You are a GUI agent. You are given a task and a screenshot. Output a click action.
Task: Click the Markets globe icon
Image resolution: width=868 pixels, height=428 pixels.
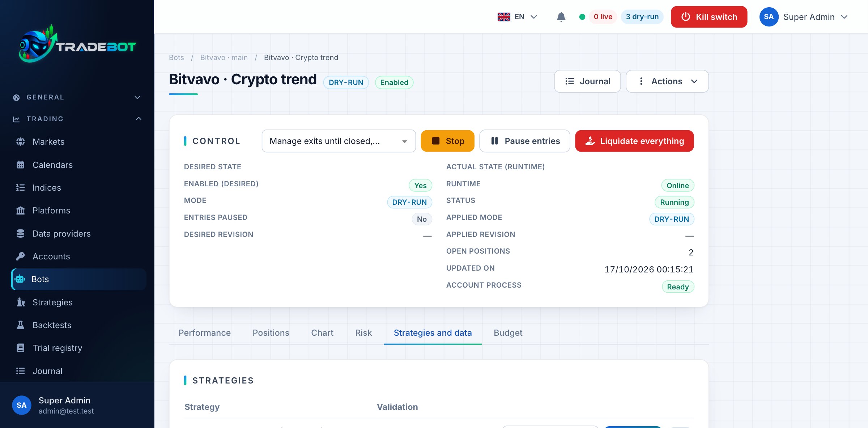21,142
